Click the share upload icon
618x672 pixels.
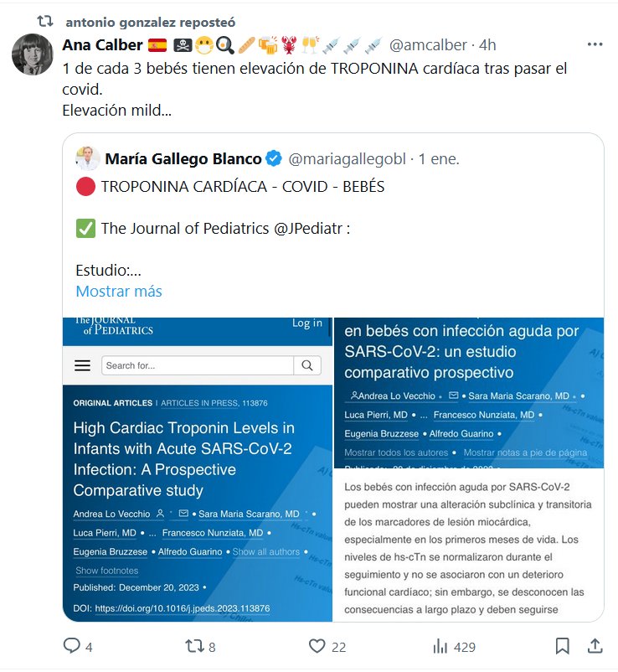595,646
